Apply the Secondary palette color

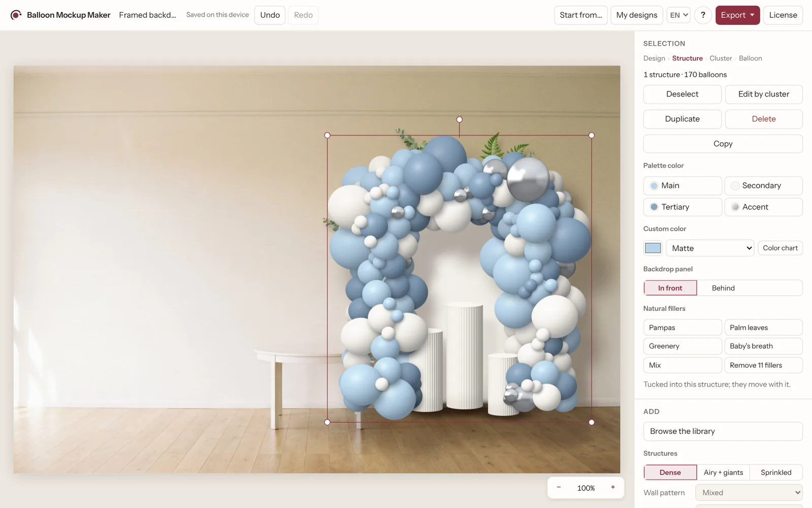click(763, 186)
